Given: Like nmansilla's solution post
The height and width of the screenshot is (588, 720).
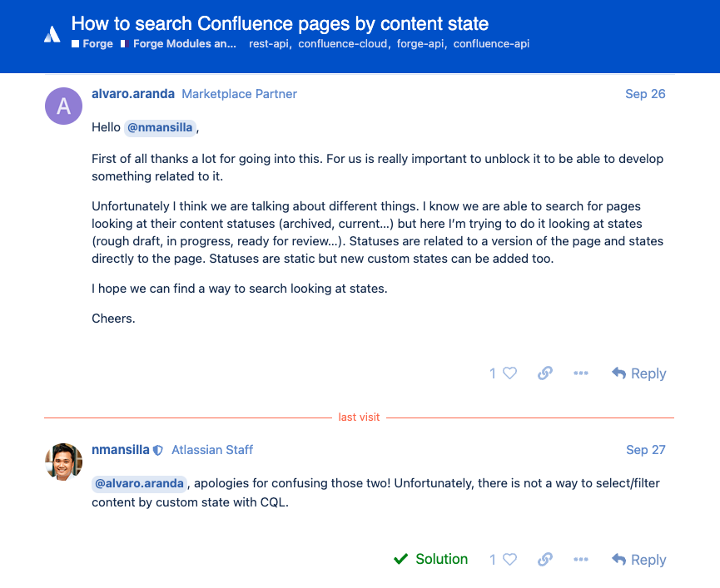Looking at the screenshot, I should [509, 560].
